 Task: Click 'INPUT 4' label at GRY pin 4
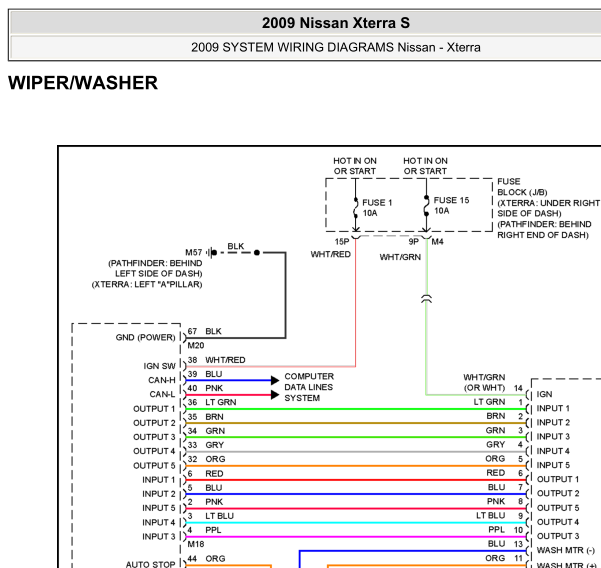[x=553, y=451]
